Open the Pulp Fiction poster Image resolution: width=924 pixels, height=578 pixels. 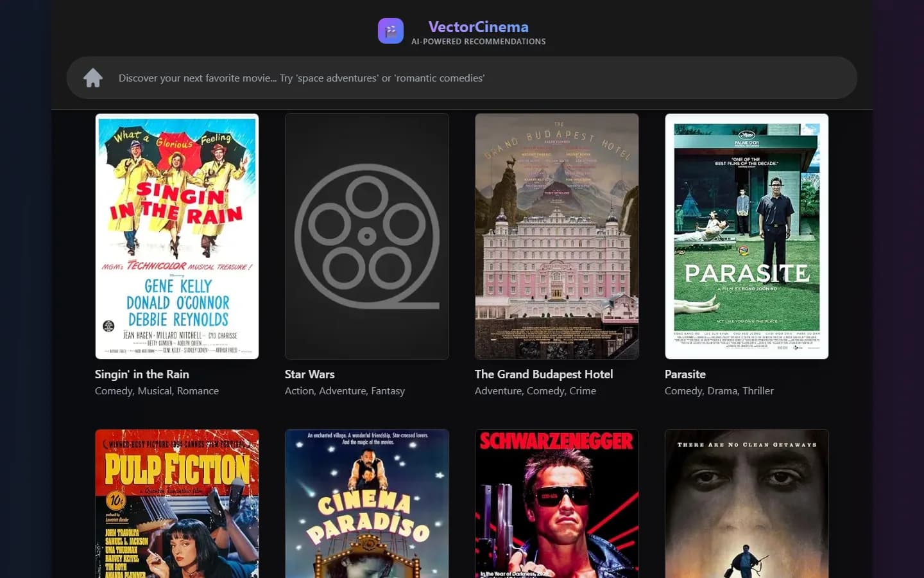[x=177, y=504]
